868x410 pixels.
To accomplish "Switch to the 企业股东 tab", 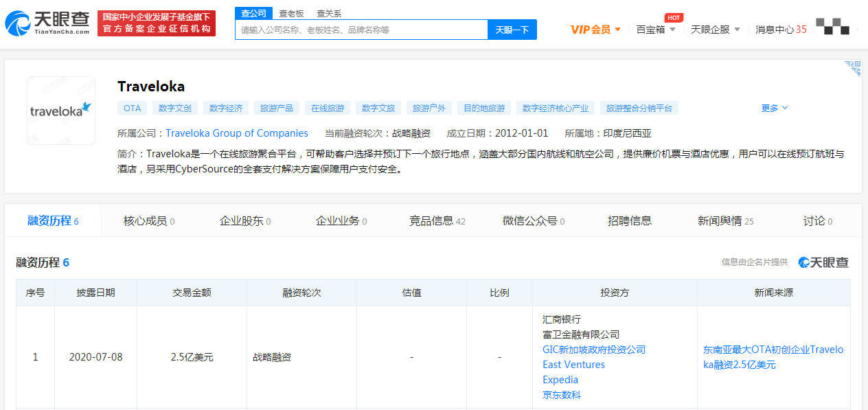I will point(245,220).
